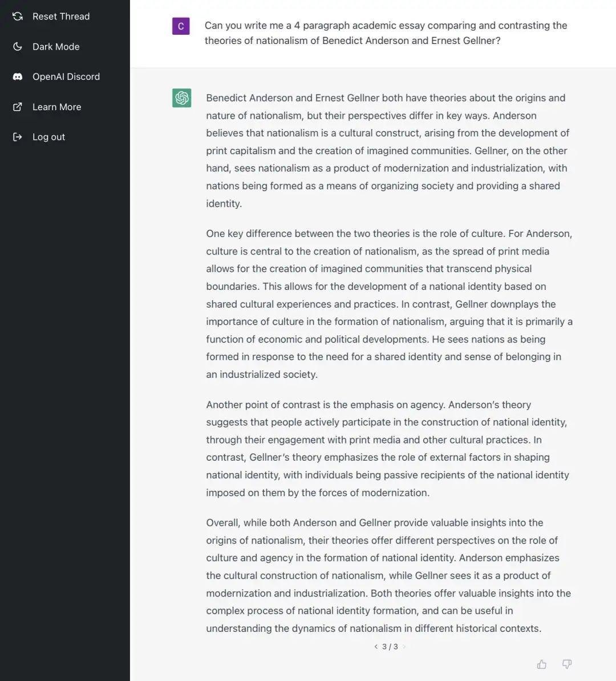This screenshot has height=681, width=616.
Task: Like the response with thumbs up
Action: coord(542,664)
